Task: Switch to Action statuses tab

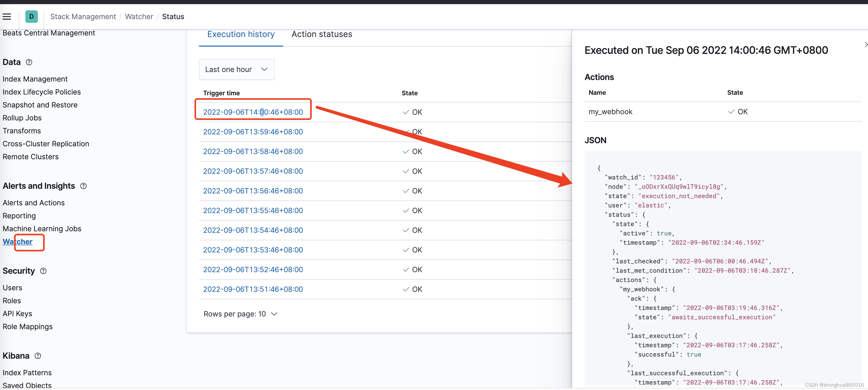Action: (x=322, y=34)
